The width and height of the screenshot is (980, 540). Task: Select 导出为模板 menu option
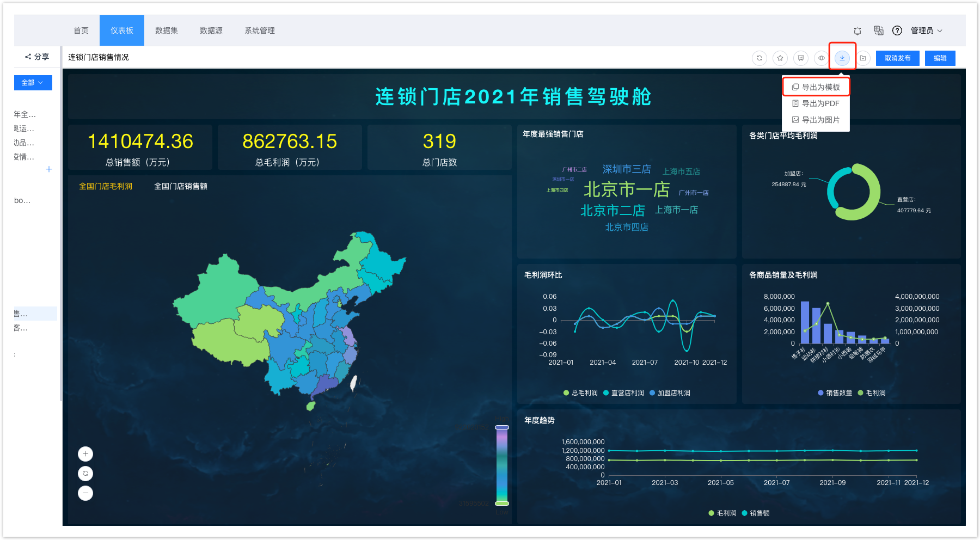[x=816, y=87]
